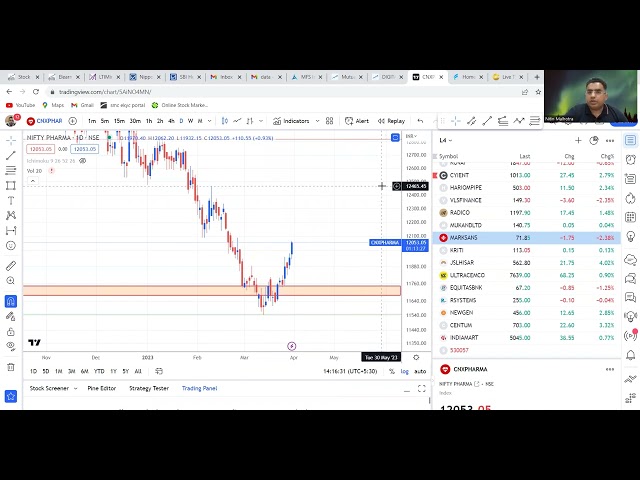Toggle auto scale mode
This screenshot has height=480, width=640.
420,371
